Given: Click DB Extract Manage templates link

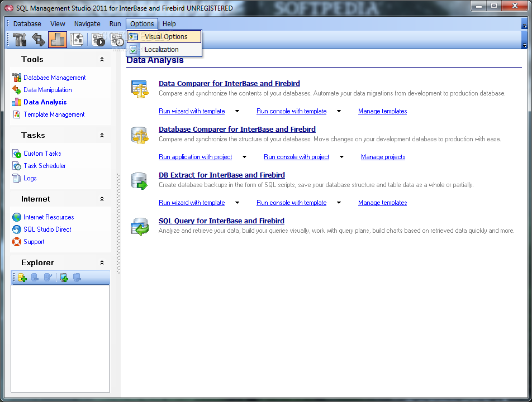Looking at the screenshot, I should (382, 203).
